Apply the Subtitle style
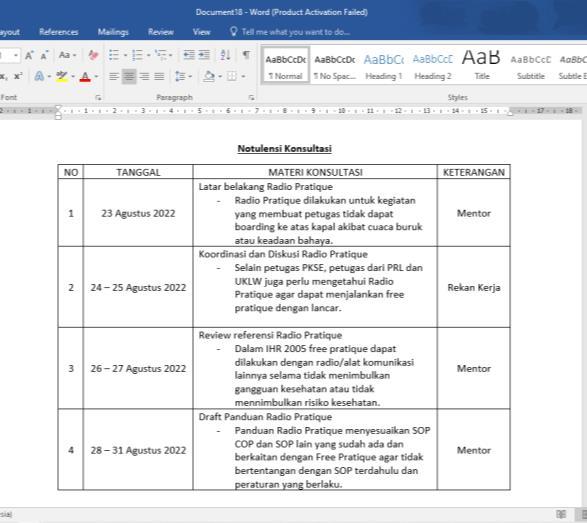587x523 pixels. [531, 65]
